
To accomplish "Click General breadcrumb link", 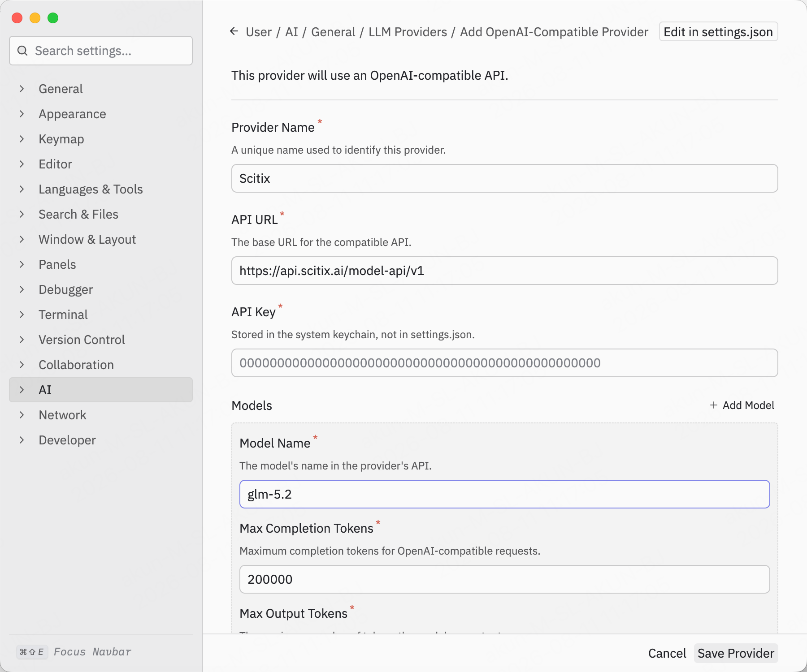I will tap(333, 32).
